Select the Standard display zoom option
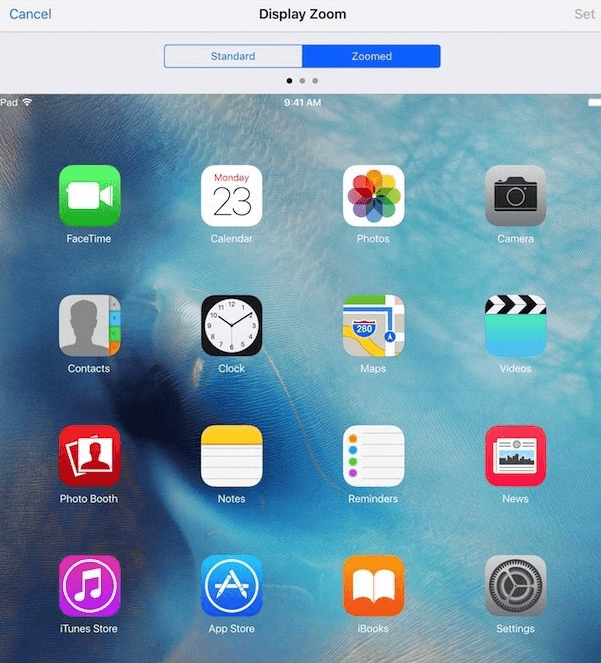 point(233,56)
